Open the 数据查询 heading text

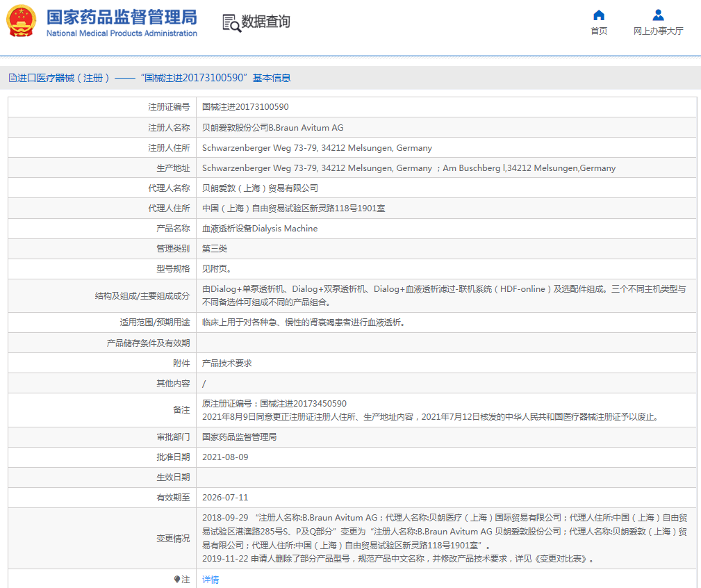click(x=265, y=22)
